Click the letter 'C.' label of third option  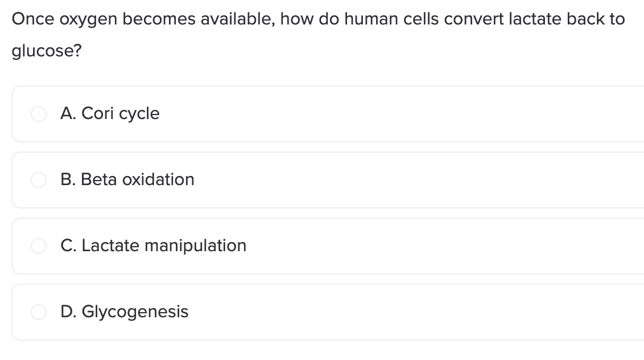pos(68,246)
